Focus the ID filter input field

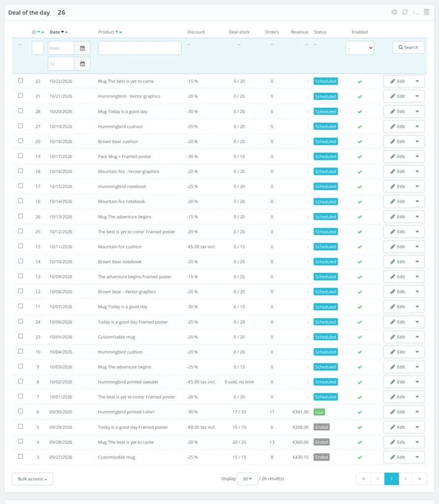click(x=37, y=48)
